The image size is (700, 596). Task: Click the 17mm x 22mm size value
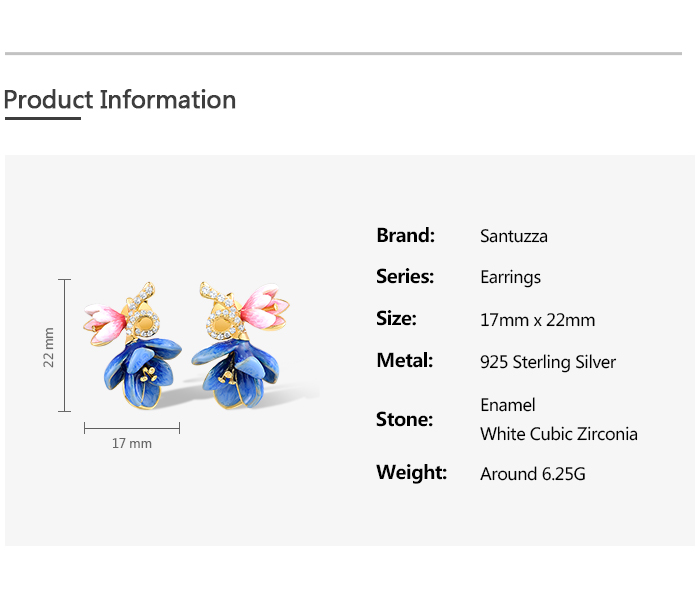(537, 320)
